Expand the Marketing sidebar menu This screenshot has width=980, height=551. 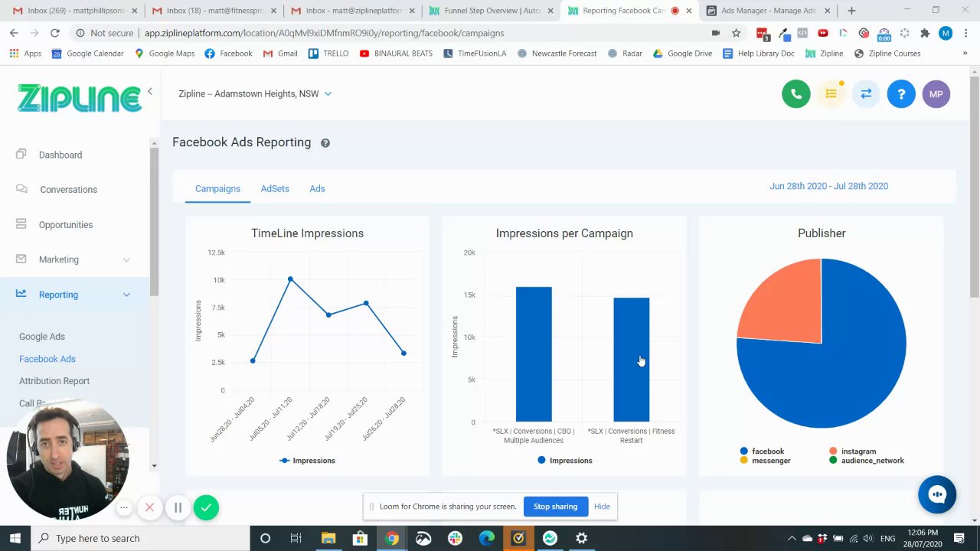click(77, 259)
